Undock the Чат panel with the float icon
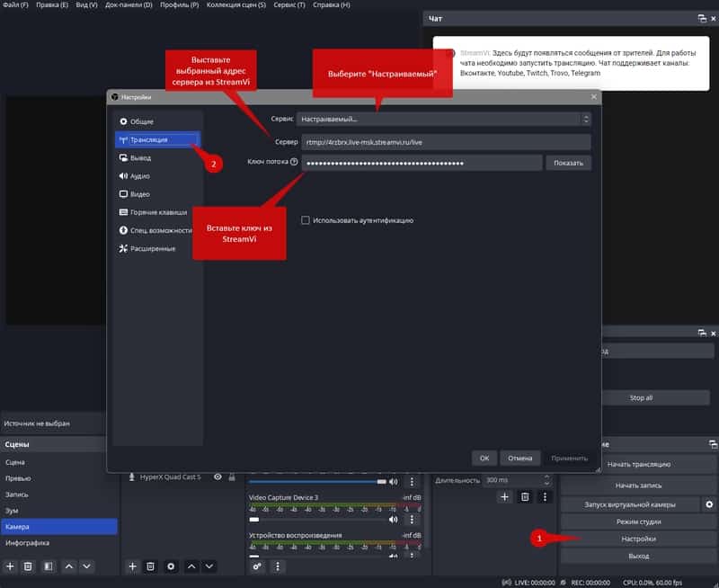The height and width of the screenshot is (588, 719). (x=702, y=18)
